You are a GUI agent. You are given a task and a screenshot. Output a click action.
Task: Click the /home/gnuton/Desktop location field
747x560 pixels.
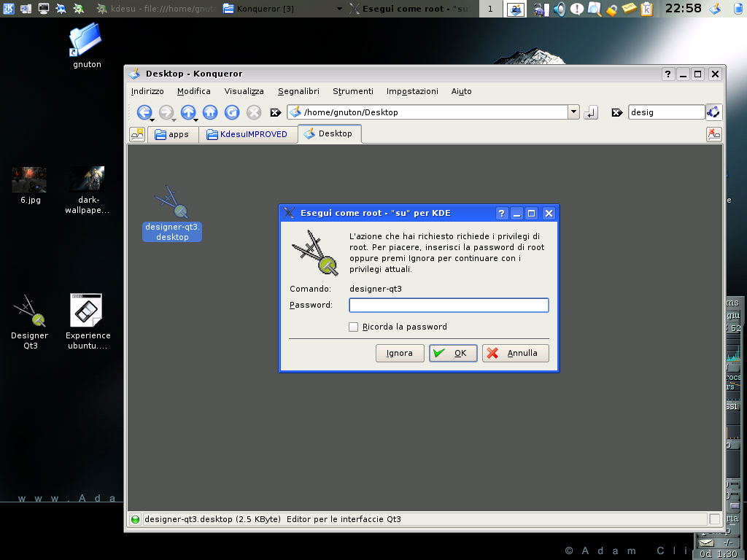[x=427, y=112]
